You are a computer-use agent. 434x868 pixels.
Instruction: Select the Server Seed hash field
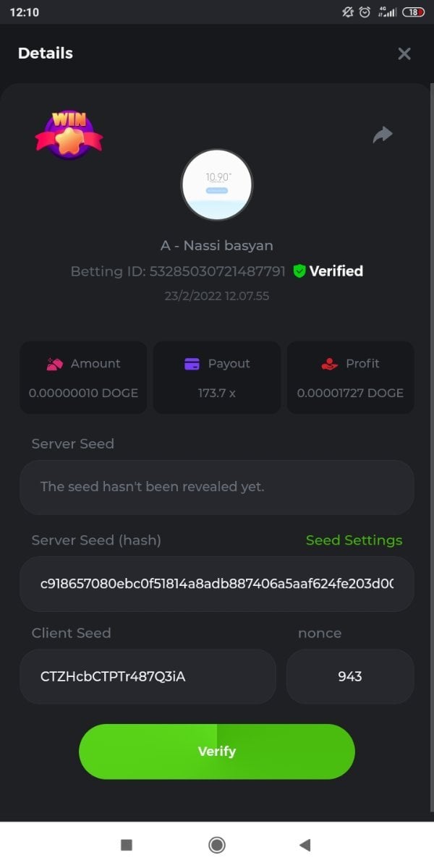[217, 584]
